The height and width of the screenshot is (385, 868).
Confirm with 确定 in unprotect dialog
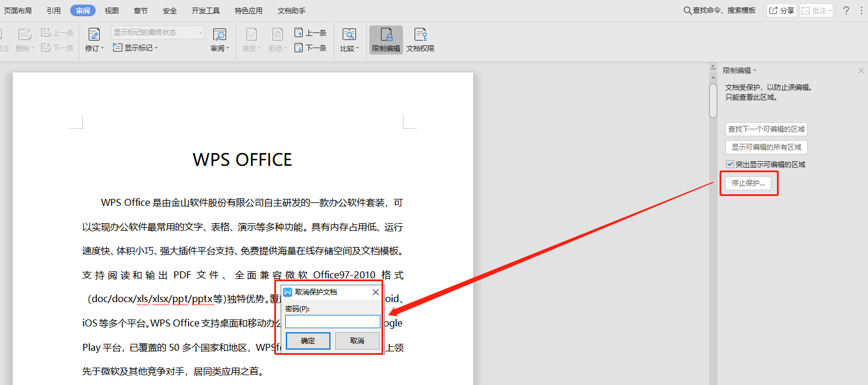coord(308,341)
